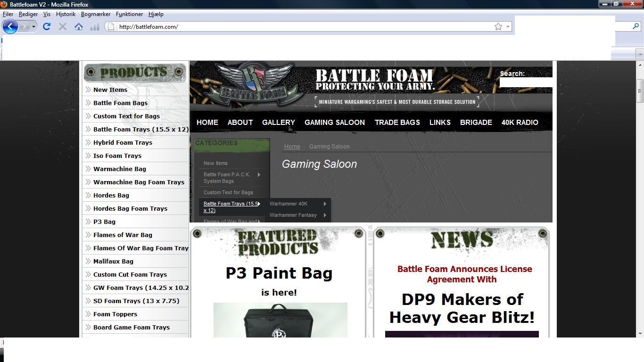Click the scrollbar down arrow
644x362 pixels.
pyautogui.click(x=640, y=333)
